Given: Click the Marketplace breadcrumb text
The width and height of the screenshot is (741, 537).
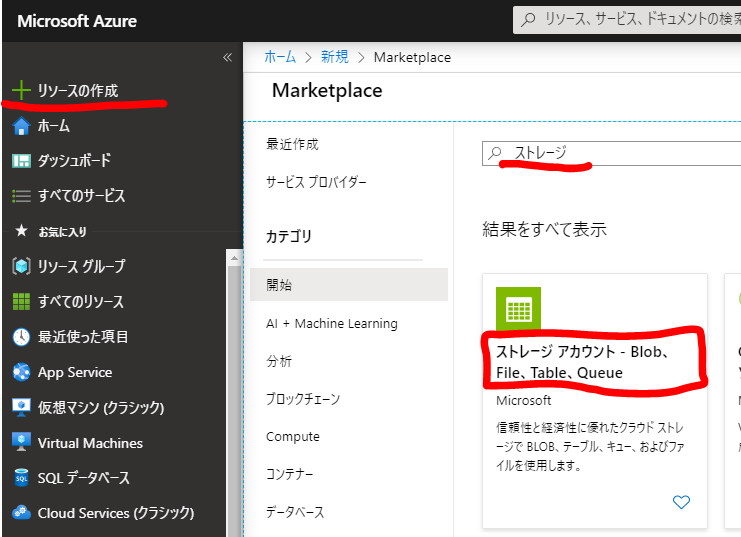Looking at the screenshot, I should (x=412, y=57).
